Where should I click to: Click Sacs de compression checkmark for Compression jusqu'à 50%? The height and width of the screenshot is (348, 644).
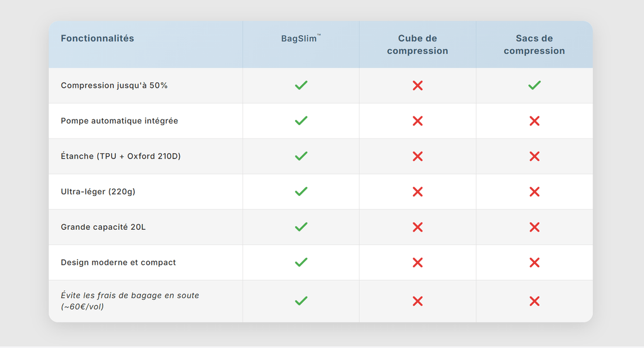click(535, 85)
